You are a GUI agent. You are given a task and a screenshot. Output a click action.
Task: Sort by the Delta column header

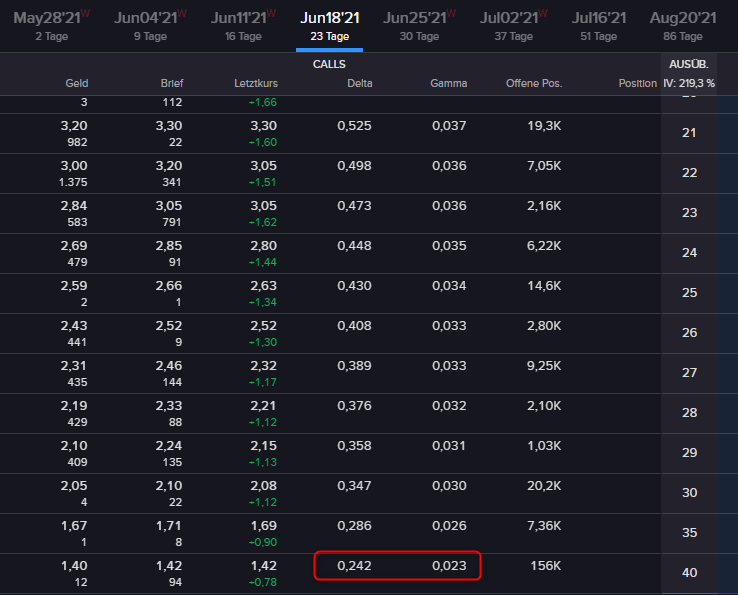[x=360, y=83]
